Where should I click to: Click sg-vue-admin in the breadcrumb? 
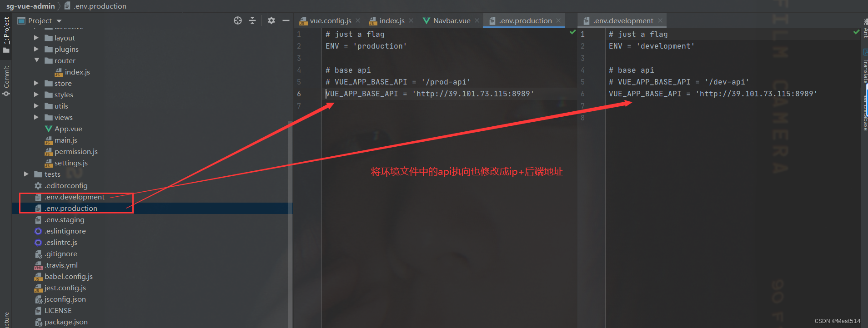[30, 6]
